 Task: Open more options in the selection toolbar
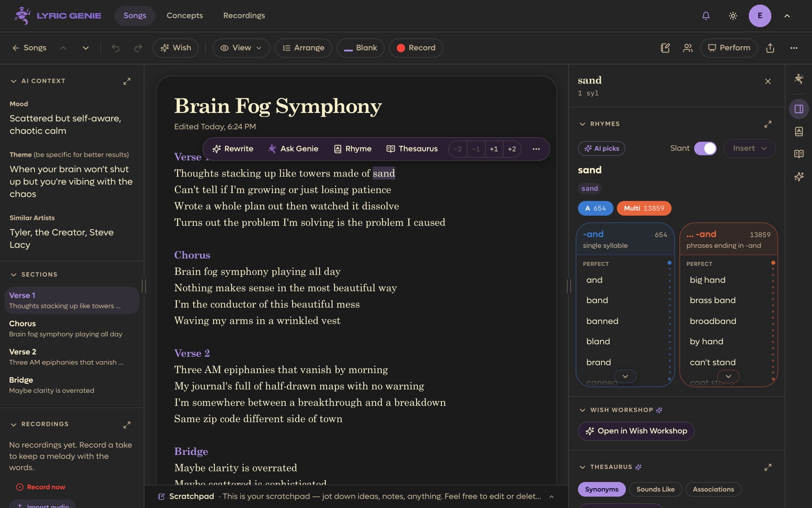(x=536, y=149)
